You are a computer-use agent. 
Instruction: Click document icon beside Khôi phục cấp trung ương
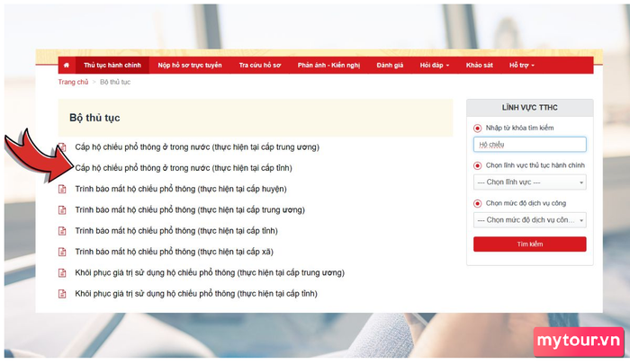click(62, 272)
